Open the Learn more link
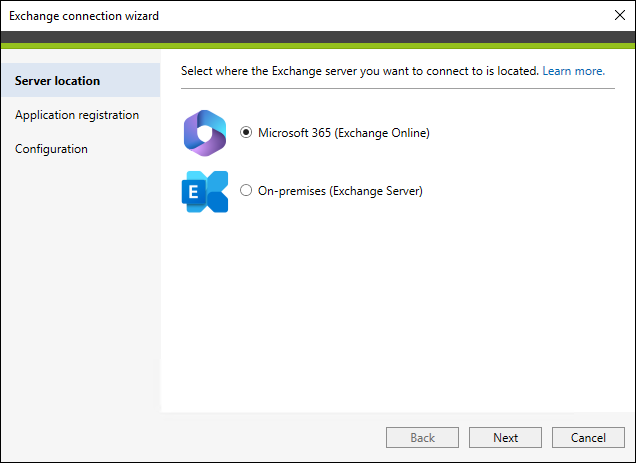The height and width of the screenshot is (463, 636). coord(574,71)
